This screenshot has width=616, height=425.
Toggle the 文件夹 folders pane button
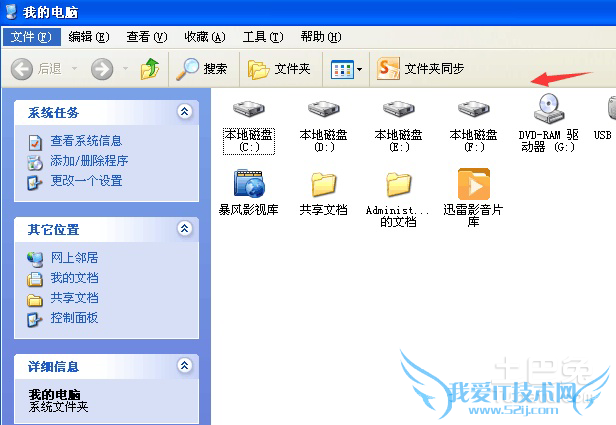tap(279, 69)
